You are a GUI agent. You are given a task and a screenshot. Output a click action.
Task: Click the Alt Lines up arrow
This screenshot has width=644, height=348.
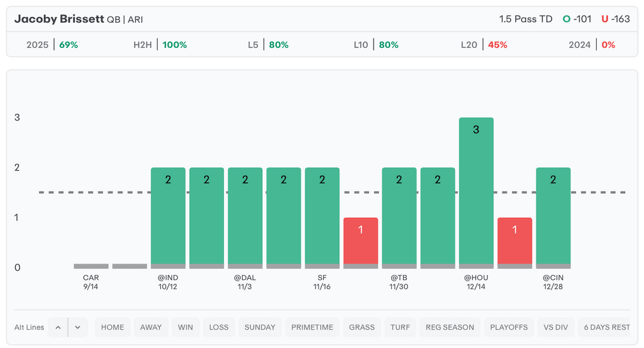[x=58, y=327]
